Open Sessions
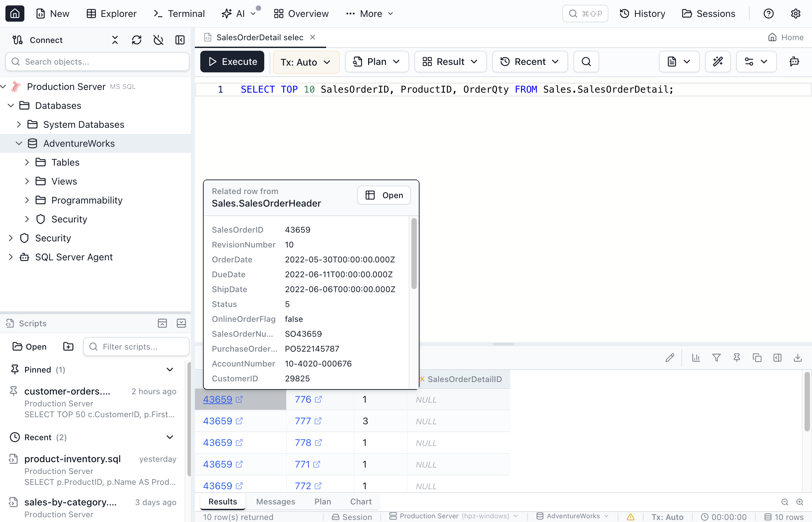 [708, 14]
